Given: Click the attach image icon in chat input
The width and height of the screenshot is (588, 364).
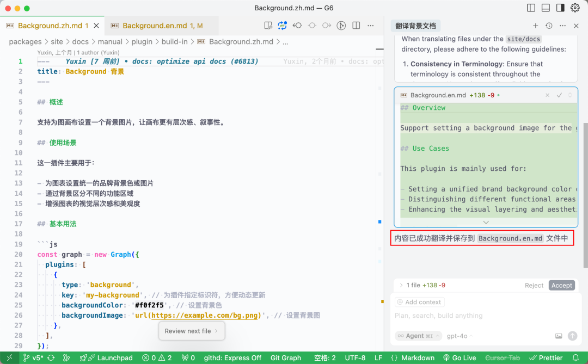Looking at the screenshot, I should [x=558, y=336].
